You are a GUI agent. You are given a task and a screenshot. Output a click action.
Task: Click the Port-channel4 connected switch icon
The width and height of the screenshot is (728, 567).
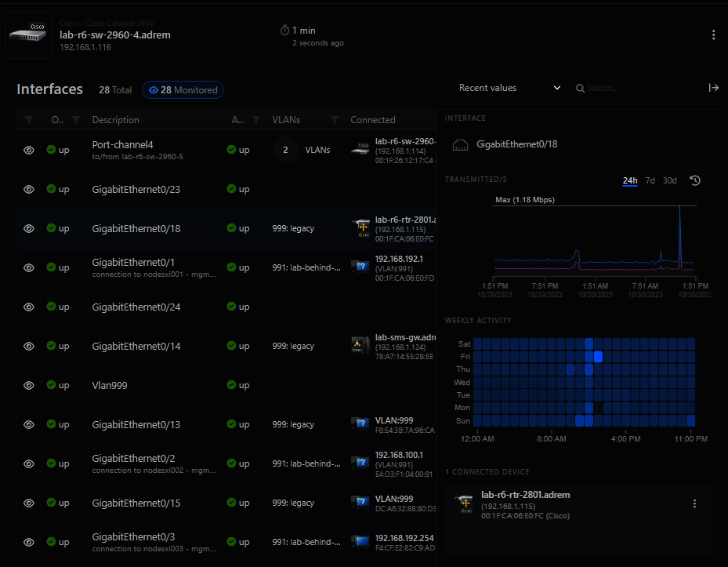[x=360, y=150]
